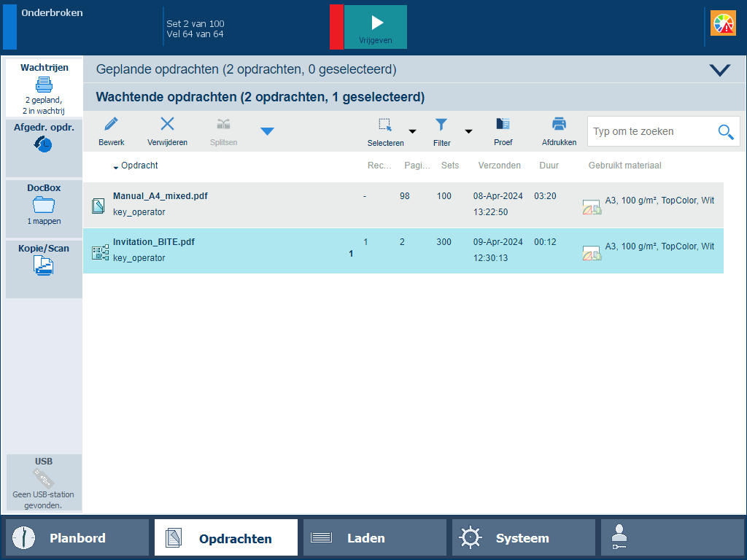Sort by the Opdracht column header
This screenshot has height=560, width=747.
coord(139,166)
